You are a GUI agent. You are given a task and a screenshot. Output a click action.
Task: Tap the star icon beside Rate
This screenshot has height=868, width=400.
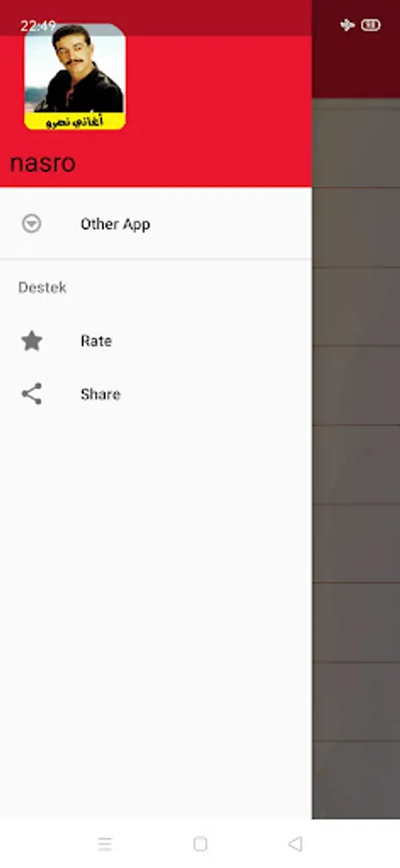32,340
